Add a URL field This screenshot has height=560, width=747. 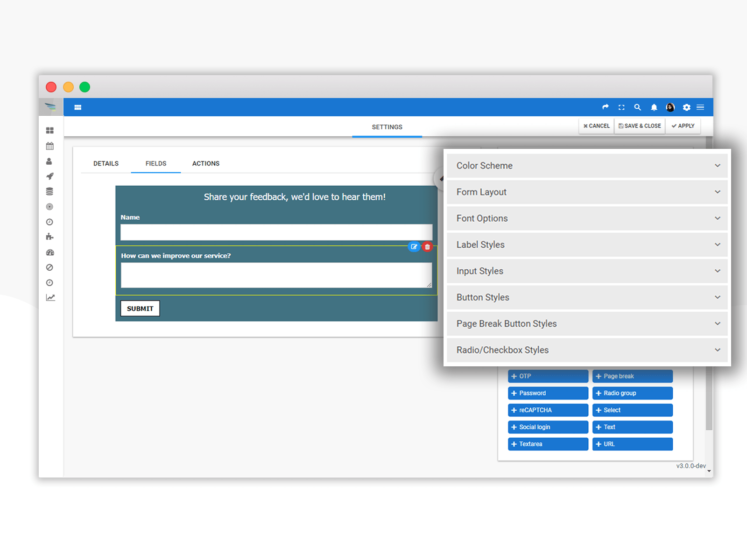[633, 444]
